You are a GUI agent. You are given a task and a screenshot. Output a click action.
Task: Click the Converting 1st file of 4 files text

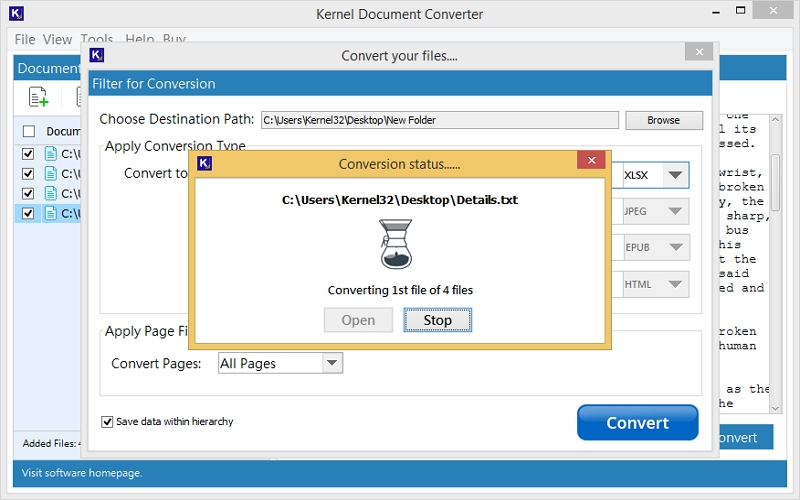pyautogui.click(x=400, y=290)
